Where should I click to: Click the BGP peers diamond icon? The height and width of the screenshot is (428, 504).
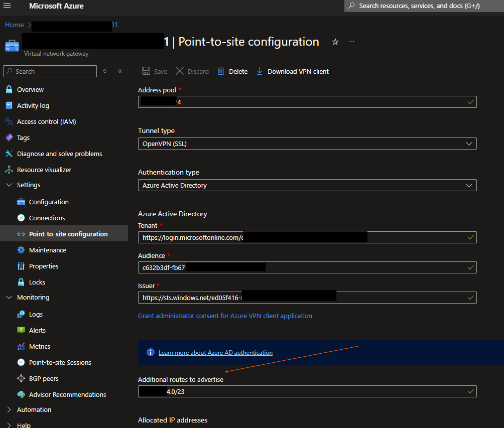21,378
